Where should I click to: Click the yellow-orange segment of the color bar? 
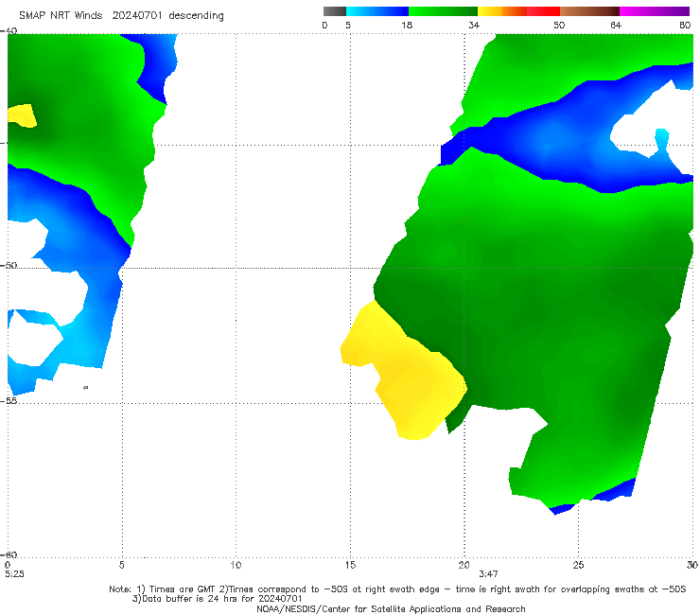pos(502,11)
